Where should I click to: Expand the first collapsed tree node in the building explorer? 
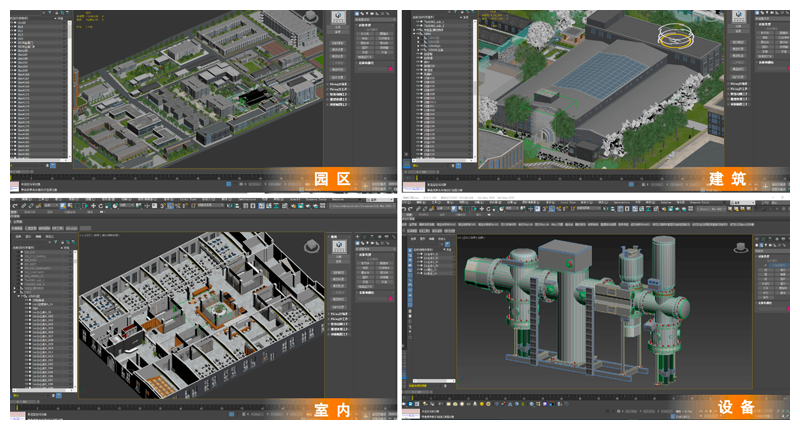(414, 30)
